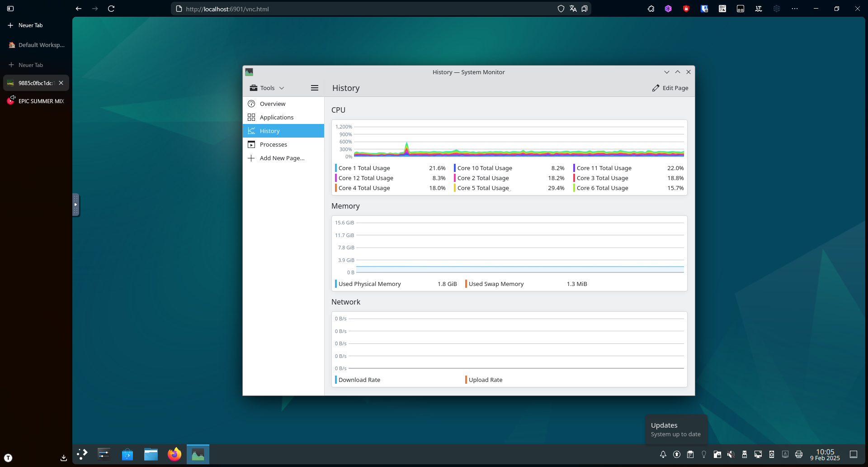The width and height of the screenshot is (868, 467).
Task: Click the muted volume tray icon
Action: pos(731,454)
